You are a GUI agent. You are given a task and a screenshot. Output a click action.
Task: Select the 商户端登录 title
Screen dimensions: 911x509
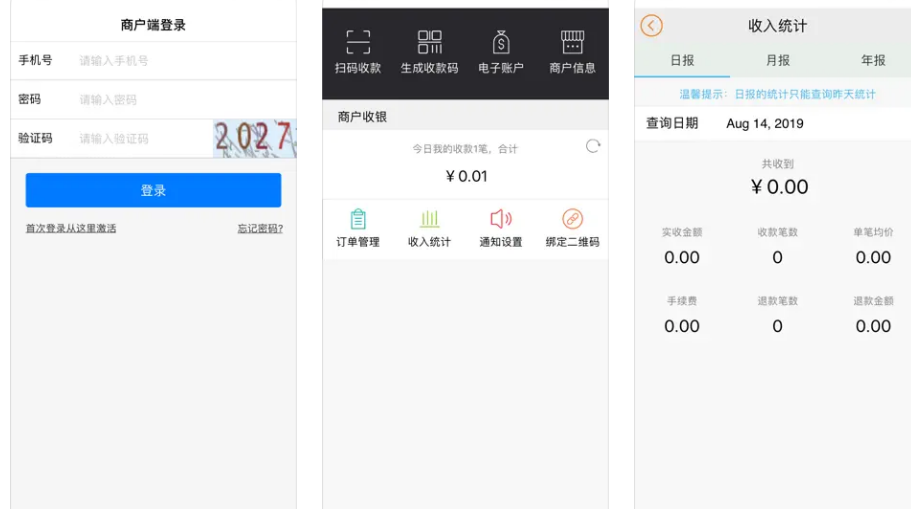coord(153,25)
